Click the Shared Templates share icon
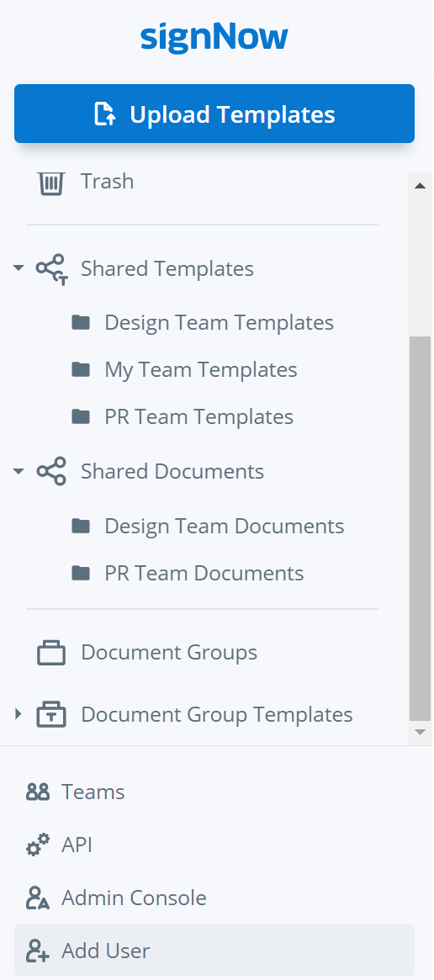This screenshot has width=434, height=980. (51, 269)
